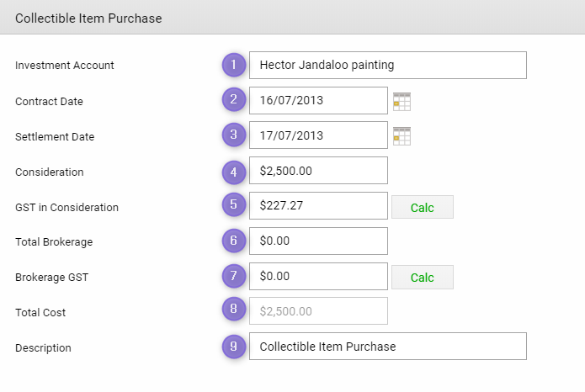Focus the Brokerage GST input
Screen dimensions: 585x392
point(319,277)
